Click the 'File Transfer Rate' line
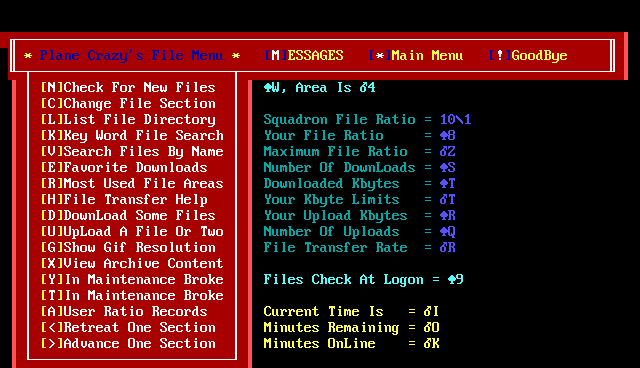 point(360,247)
